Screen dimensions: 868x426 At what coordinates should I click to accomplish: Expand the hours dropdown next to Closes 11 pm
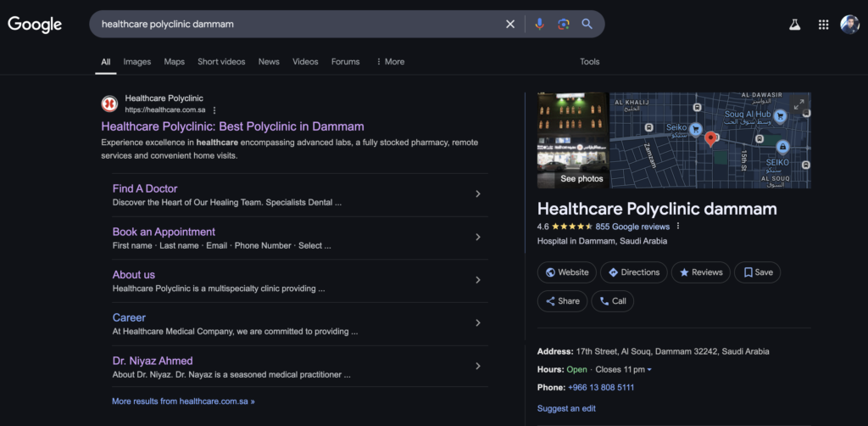(649, 369)
